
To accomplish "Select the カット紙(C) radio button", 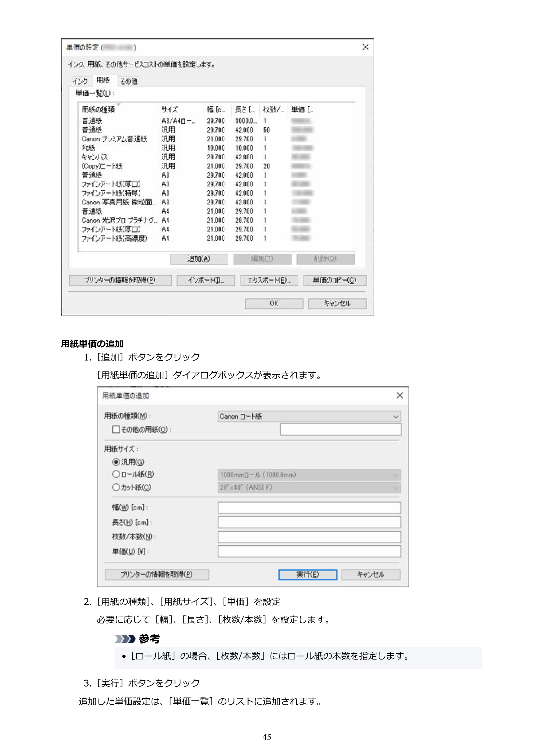I will tap(116, 487).
